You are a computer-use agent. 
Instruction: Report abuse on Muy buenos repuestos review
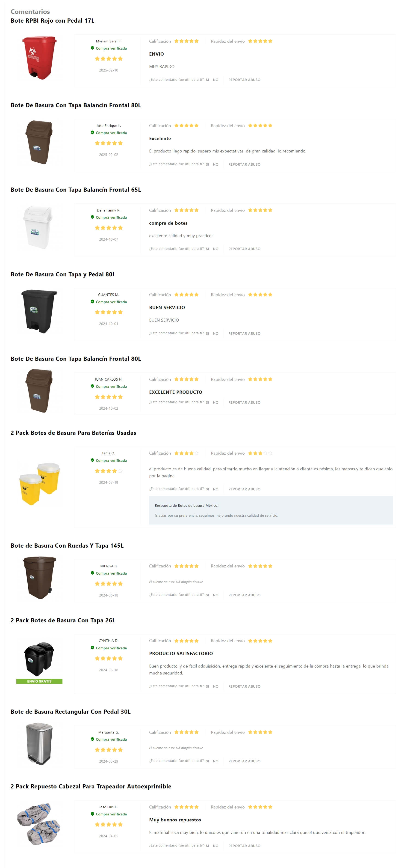click(244, 845)
